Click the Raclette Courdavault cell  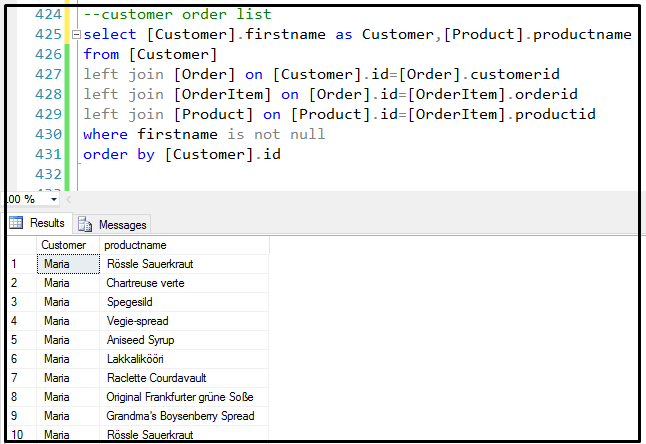point(184,378)
